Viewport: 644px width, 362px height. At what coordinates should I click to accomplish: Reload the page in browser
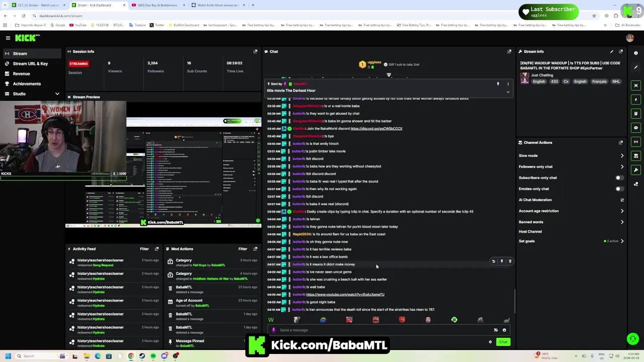(x=23, y=16)
